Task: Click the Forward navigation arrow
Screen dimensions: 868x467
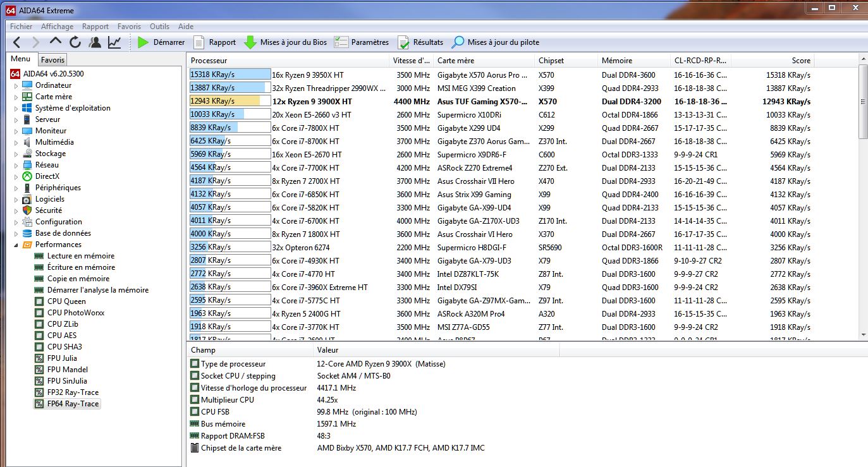Action: (36, 42)
